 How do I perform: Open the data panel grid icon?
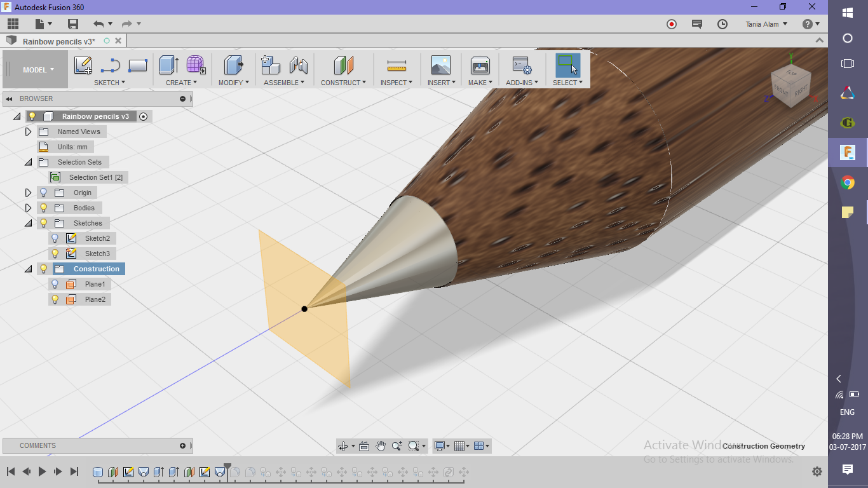(13, 24)
